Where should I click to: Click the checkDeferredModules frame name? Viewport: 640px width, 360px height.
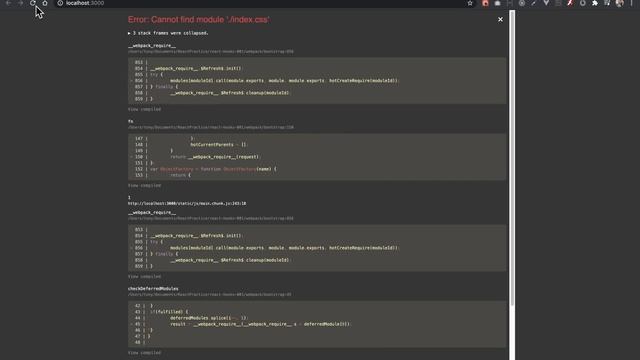click(x=153, y=289)
